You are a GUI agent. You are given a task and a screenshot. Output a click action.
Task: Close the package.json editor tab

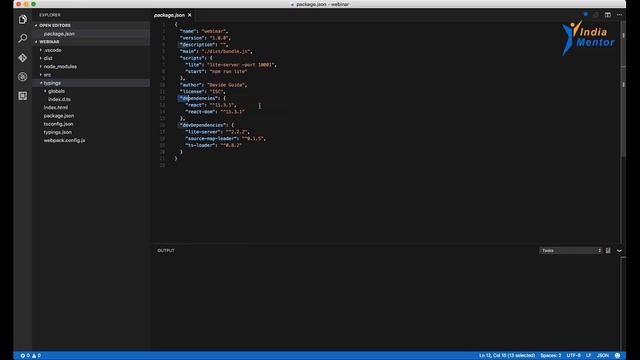tap(189, 15)
